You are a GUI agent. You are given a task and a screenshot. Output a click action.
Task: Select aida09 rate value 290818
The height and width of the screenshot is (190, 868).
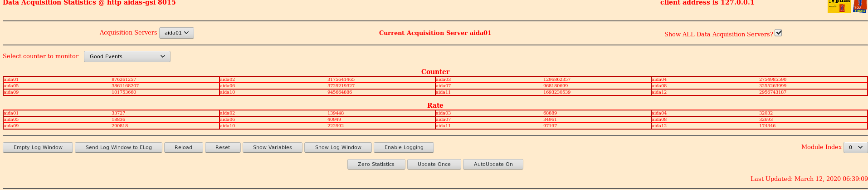pos(120,126)
